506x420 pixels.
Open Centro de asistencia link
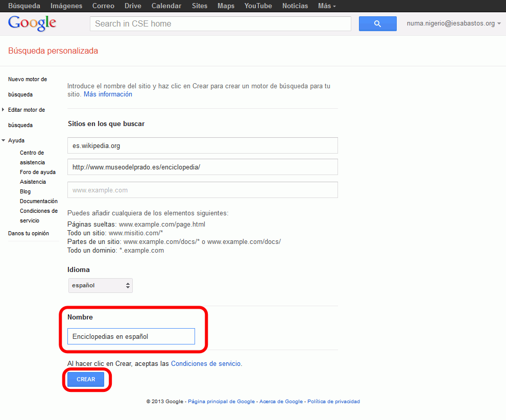(x=32, y=157)
